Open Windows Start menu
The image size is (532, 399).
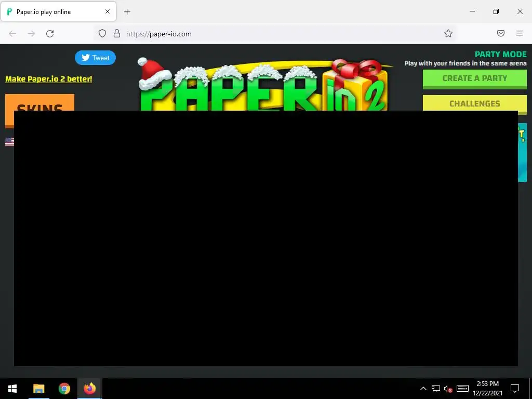coord(12,389)
